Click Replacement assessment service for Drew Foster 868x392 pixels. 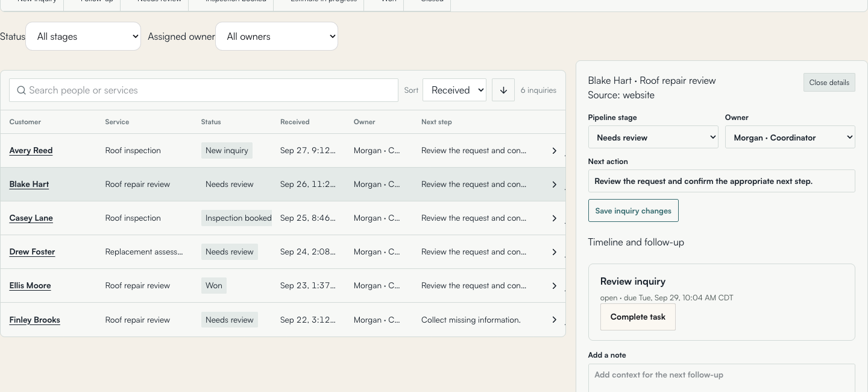coord(144,252)
